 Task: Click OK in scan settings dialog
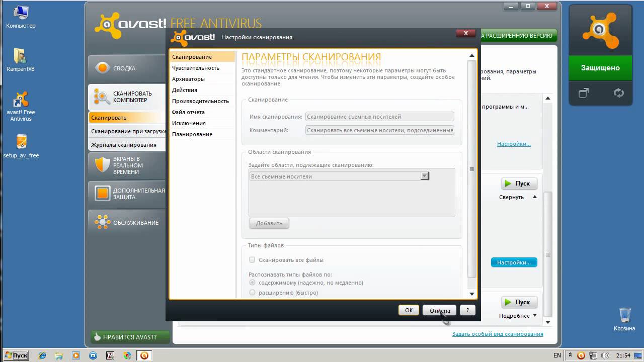pyautogui.click(x=409, y=310)
